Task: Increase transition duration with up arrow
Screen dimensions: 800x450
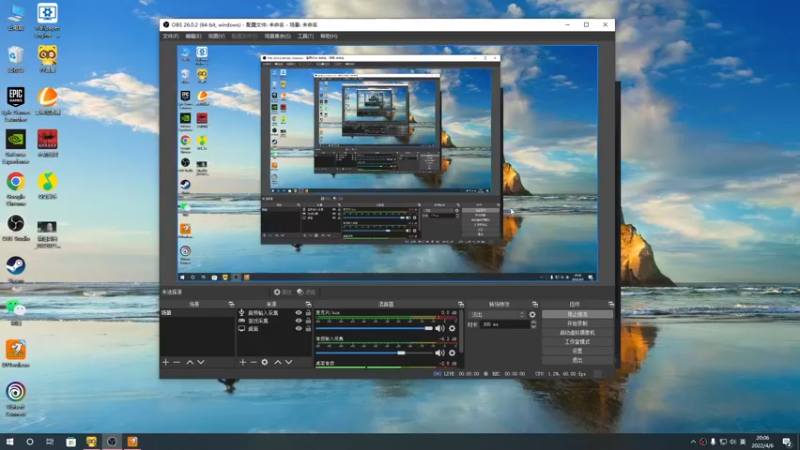Action: [x=534, y=322]
